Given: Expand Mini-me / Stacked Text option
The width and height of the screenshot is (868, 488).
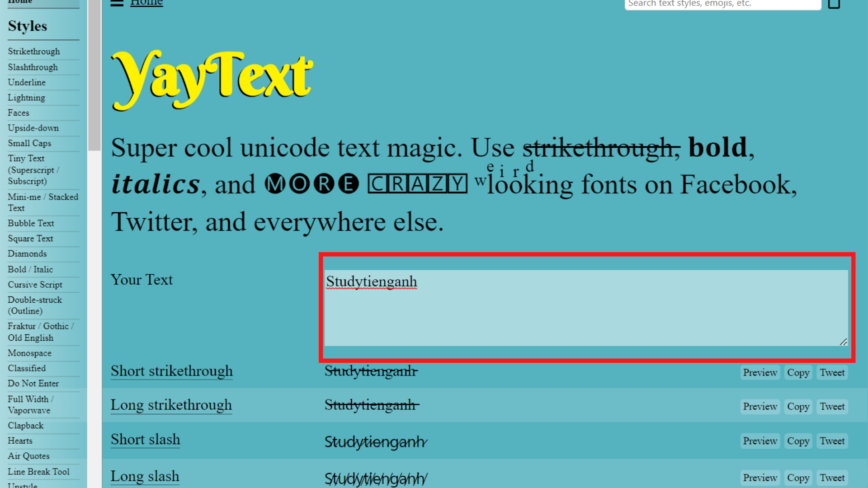Looking at the screenshot, I should point(43,202).
